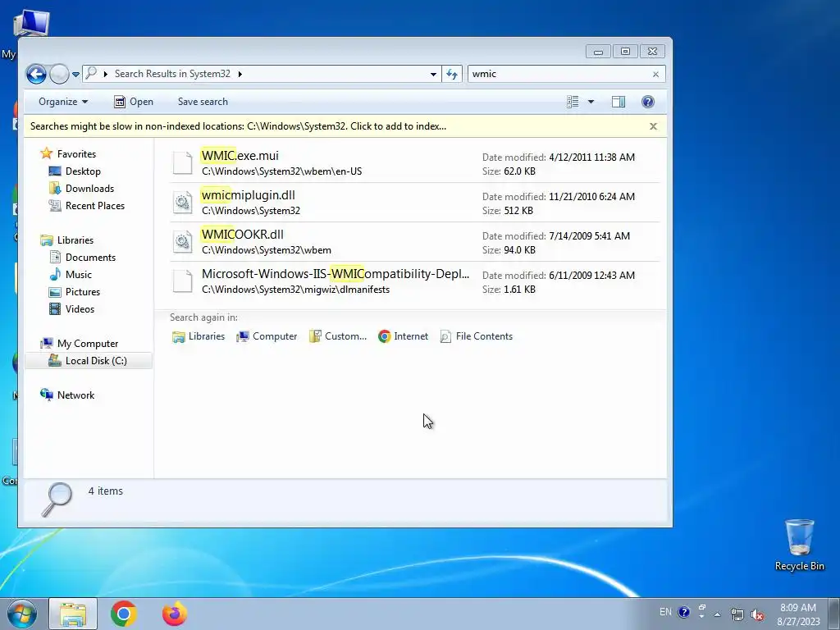Open Network in the navigation pane
The height and width of the screenshot is (630, 840).
click(75, 395)
